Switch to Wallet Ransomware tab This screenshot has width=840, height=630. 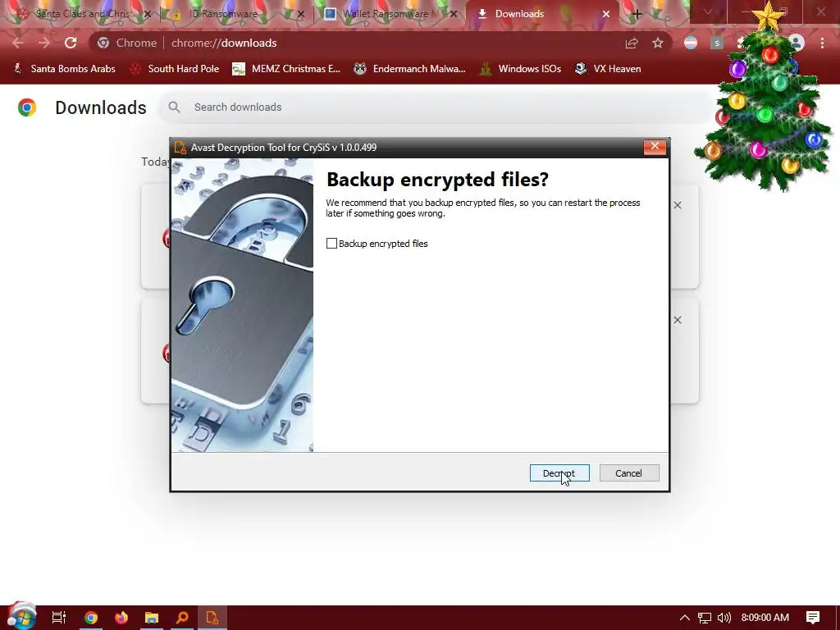point(391,14)
